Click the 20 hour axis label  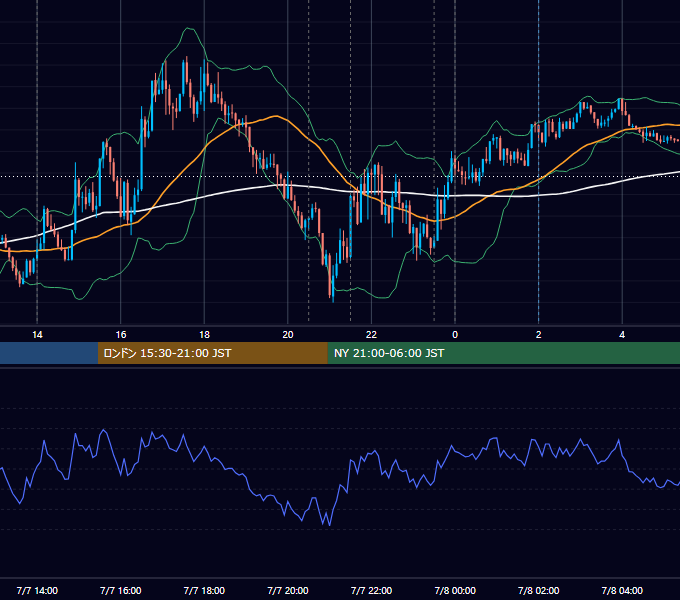pyautogui.click(x=288, y=335)
